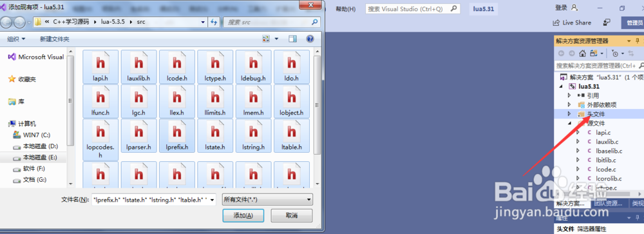Toggle the preview pane icon
Screen dimensions: 644x234
[292, 39]
